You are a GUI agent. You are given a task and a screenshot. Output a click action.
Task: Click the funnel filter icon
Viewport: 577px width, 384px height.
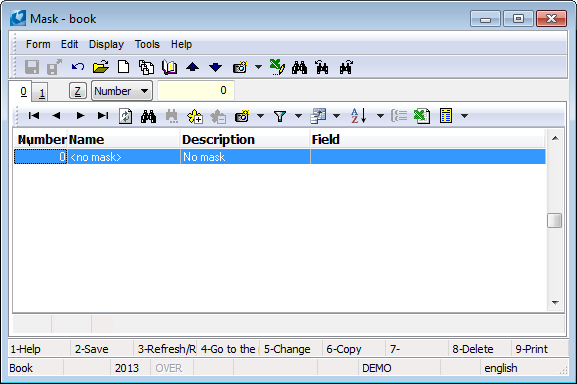pyautogui.click(x=280, y=116)
